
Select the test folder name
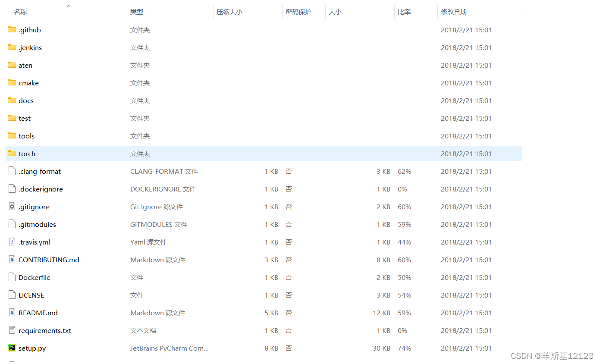point(25,118)
